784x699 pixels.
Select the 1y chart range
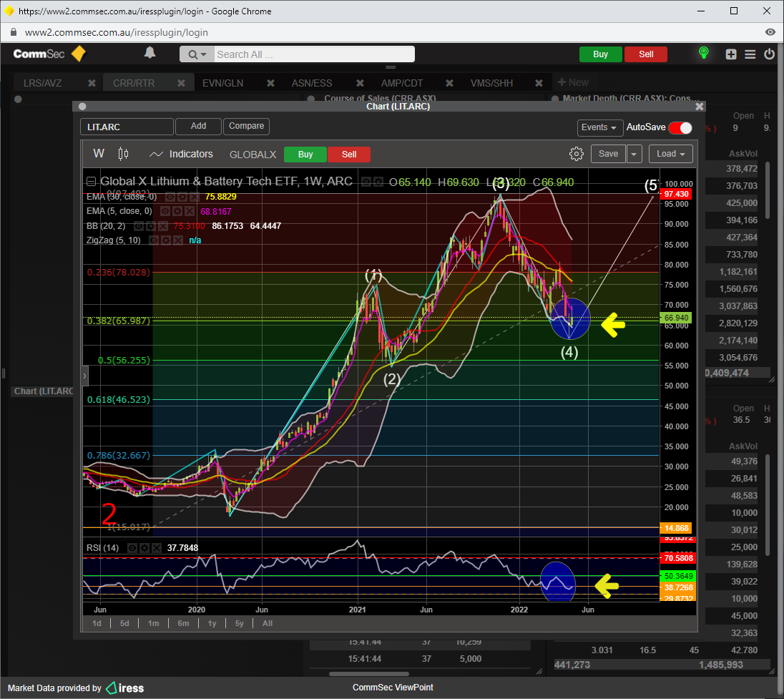click(212, 623)
